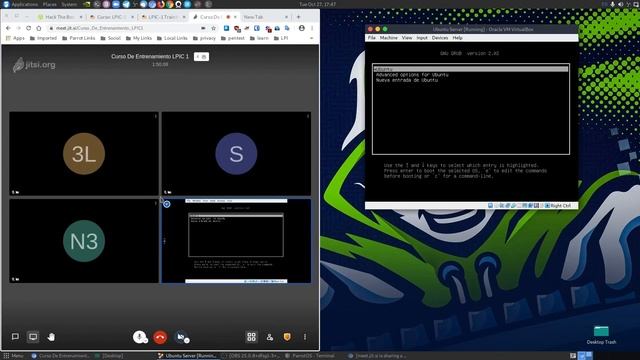The width and height of the screenshot is (640, 360).
Task: Open the VirtualBox Help menu
Action: tap(458, 38)
